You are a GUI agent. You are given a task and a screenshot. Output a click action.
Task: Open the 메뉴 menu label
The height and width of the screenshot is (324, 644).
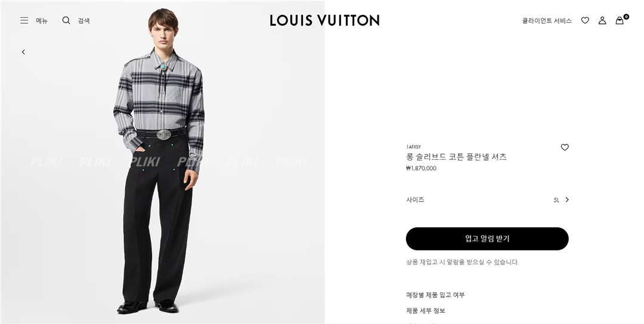(42, 20)
